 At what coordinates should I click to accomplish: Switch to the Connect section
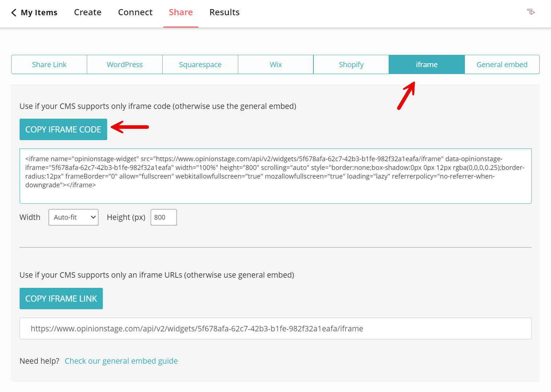(135, 13)
